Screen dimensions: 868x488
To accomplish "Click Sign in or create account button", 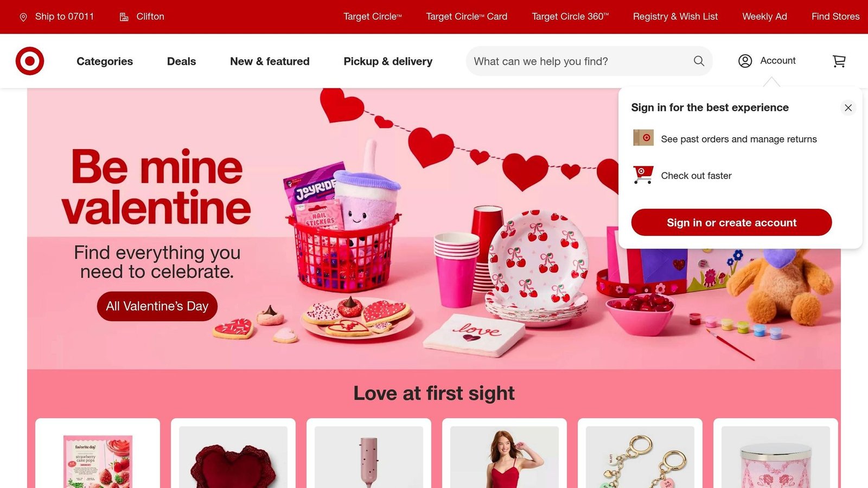I will coord(731,222).
